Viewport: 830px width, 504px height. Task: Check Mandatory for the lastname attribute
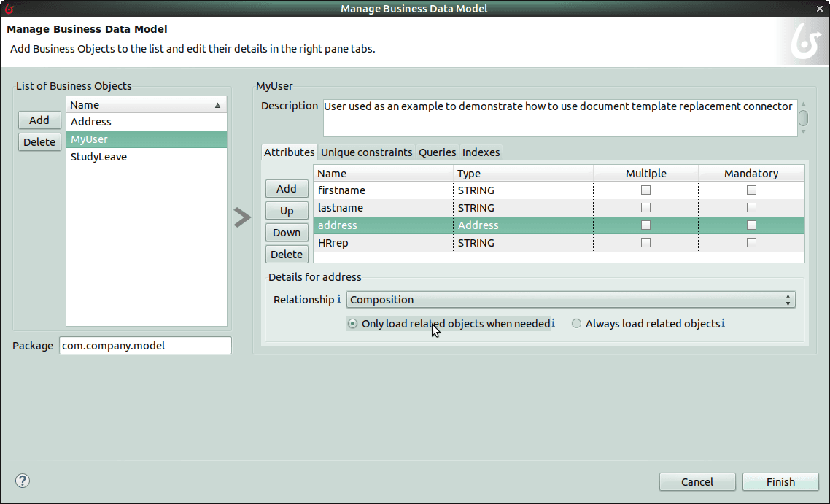(x=751, y=207)
